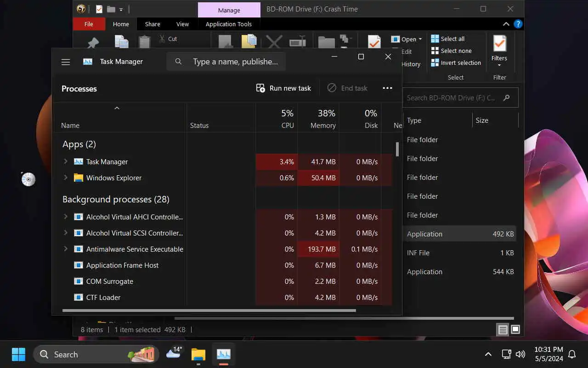Viewport: 588px width, 368px height.
Task: Click the Application Frame Host process icon
Action: tap(79, 265)
